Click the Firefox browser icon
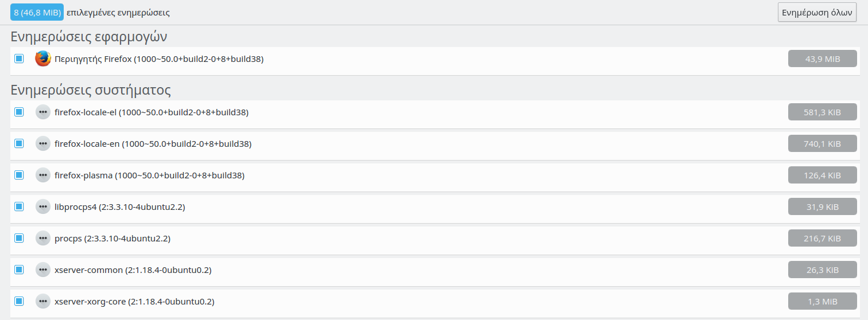Screen dimensions: 868x320 click(43, 58)
